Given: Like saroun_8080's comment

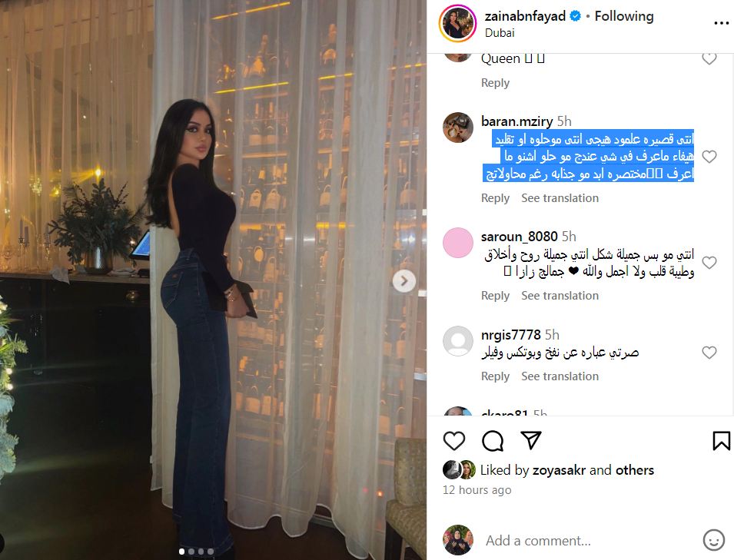Looking at the screenshot, I should (709, 263).
